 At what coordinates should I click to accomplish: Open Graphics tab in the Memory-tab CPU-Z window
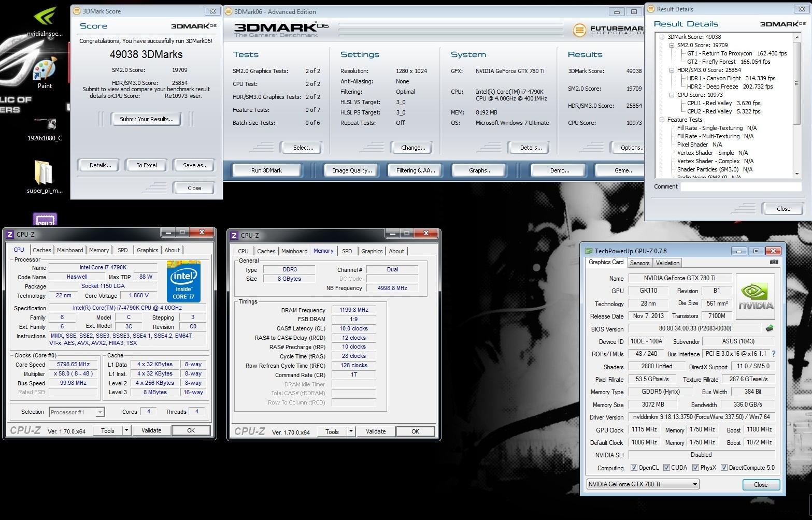(x=372, y=251)
